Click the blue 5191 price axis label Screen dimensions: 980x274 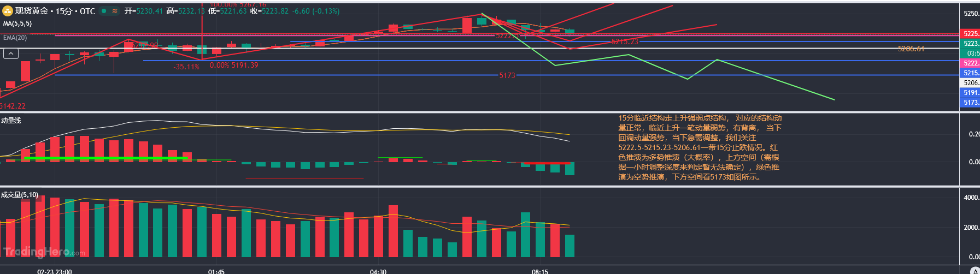coord(970,93)
